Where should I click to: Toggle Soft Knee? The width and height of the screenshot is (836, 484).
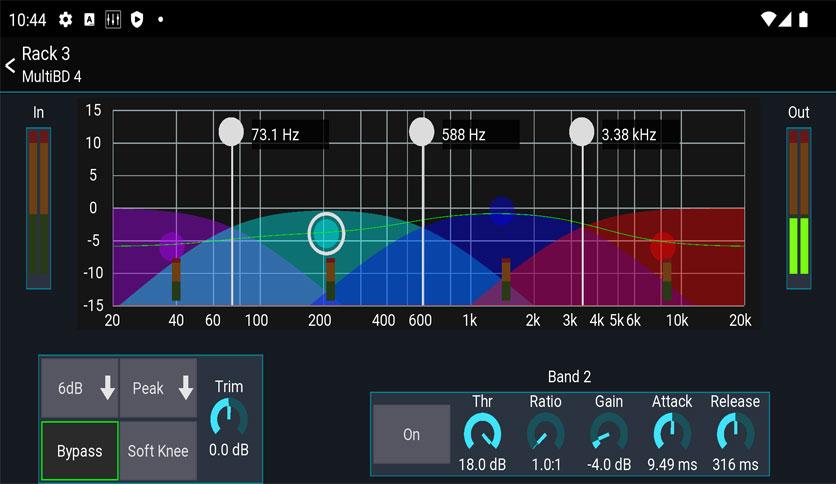[x=158, y=451]
